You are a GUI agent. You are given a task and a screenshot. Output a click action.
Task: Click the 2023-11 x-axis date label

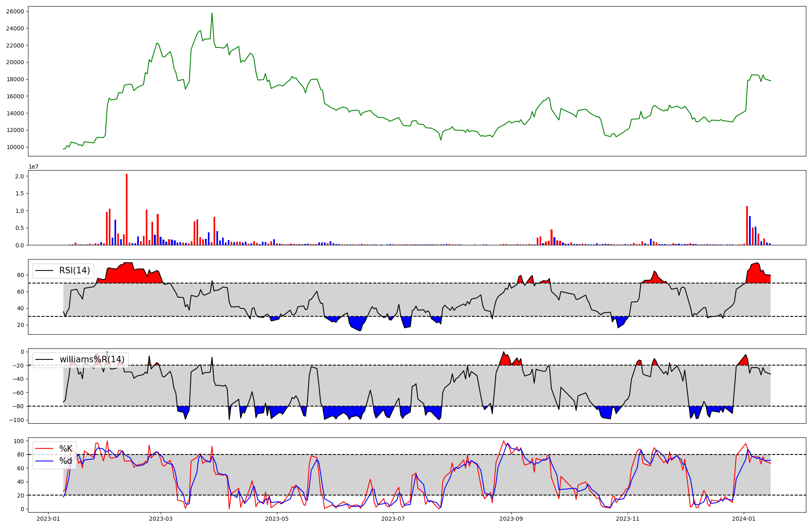pos(628,519)
